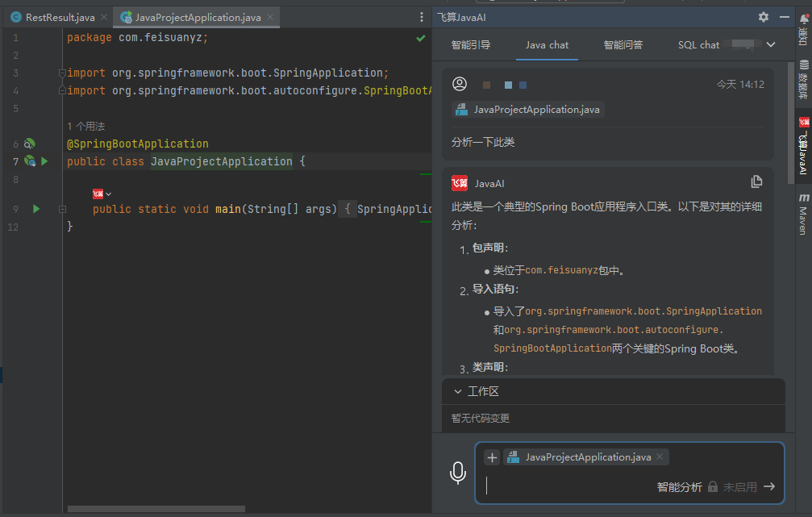Click the class gutter icon on line 7
The width and height of the screenshot is (812, 517).
pyautogui.click(x=30, y=161)
